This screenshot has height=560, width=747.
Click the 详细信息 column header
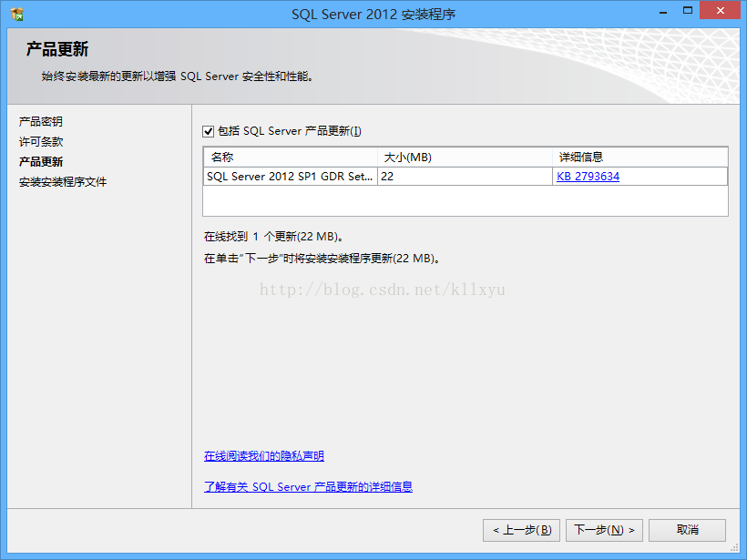640,158
